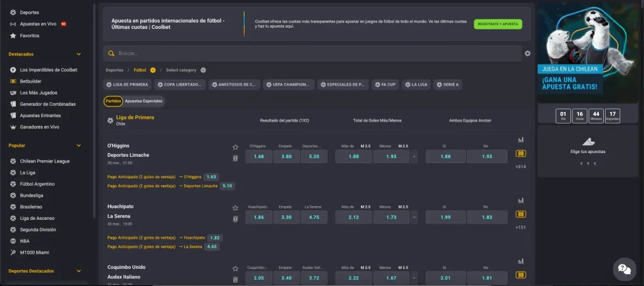Filter by UEFA Champions chip
This screenshot has height=286, width=644.
point(289,85)
